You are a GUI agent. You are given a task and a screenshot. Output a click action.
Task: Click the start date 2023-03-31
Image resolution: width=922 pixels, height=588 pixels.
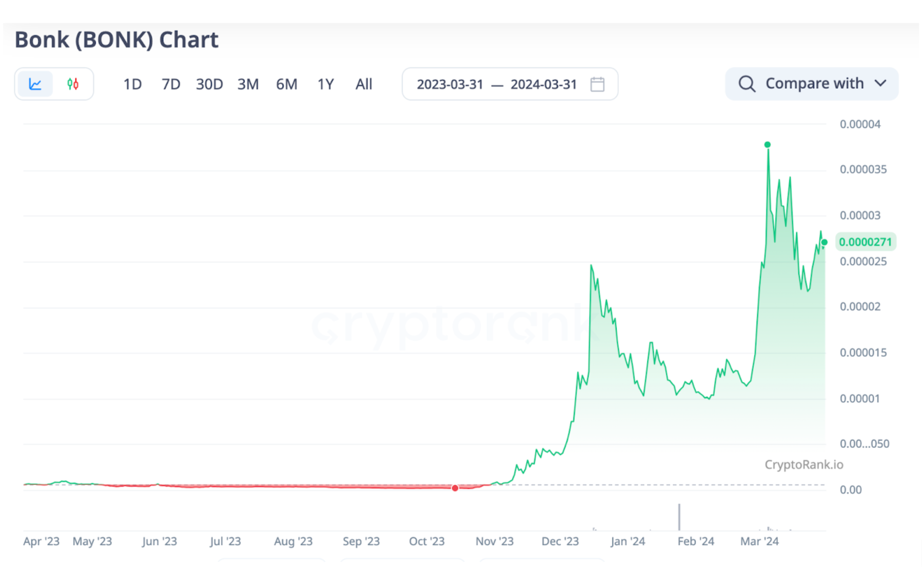click(450, 84)
